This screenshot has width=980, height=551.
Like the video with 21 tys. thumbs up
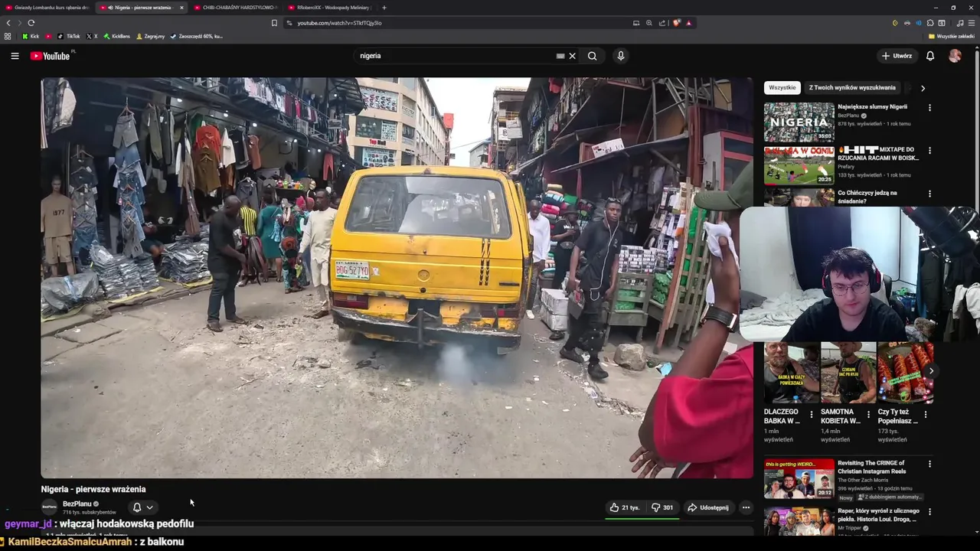pyautogui.click(x=624, y=507)
